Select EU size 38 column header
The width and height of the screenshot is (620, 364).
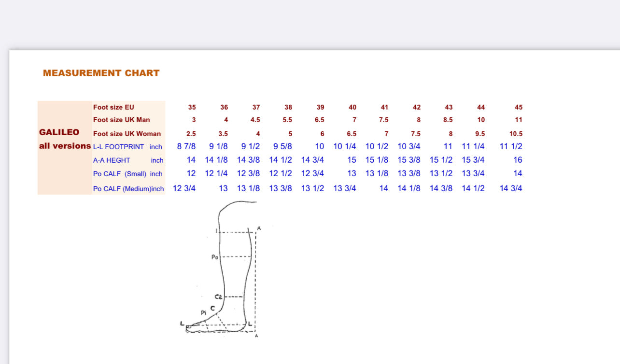(288, 107)
